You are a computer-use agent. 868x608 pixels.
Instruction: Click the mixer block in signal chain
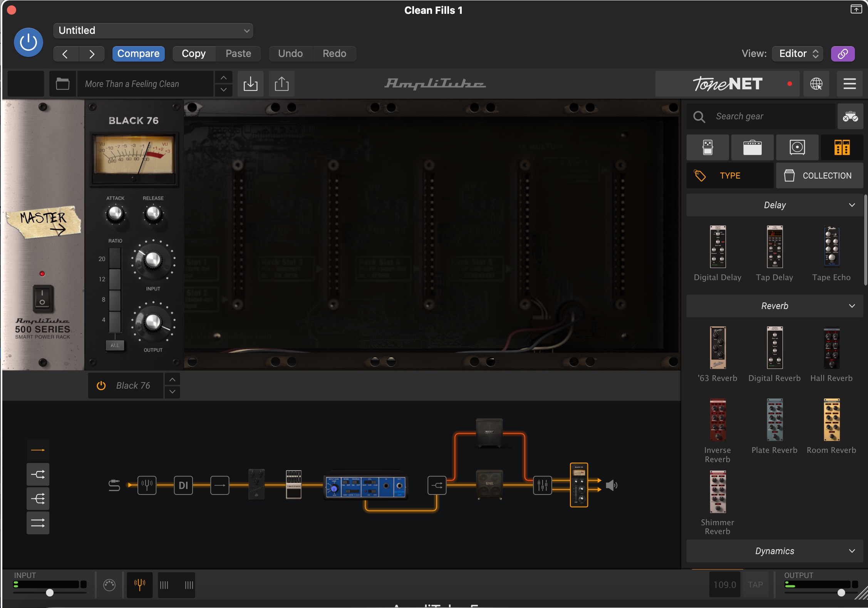[x=542, y=485]
